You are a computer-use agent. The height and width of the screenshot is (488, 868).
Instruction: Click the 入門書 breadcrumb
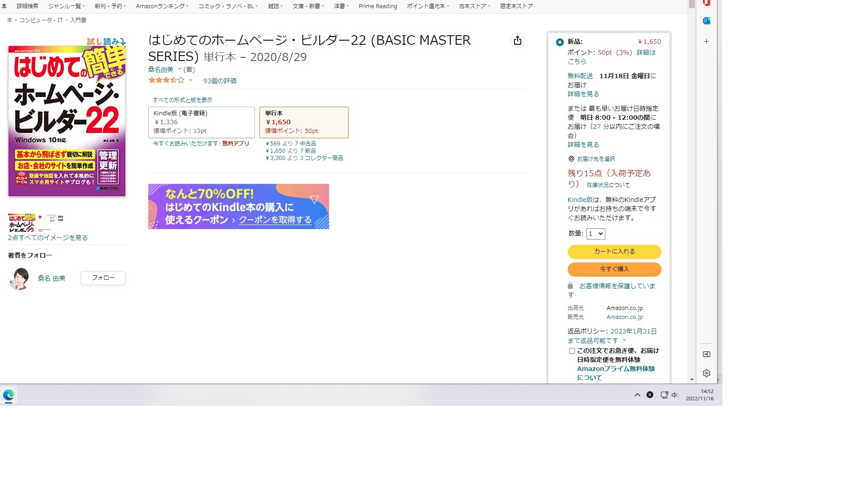coord(78,20)
